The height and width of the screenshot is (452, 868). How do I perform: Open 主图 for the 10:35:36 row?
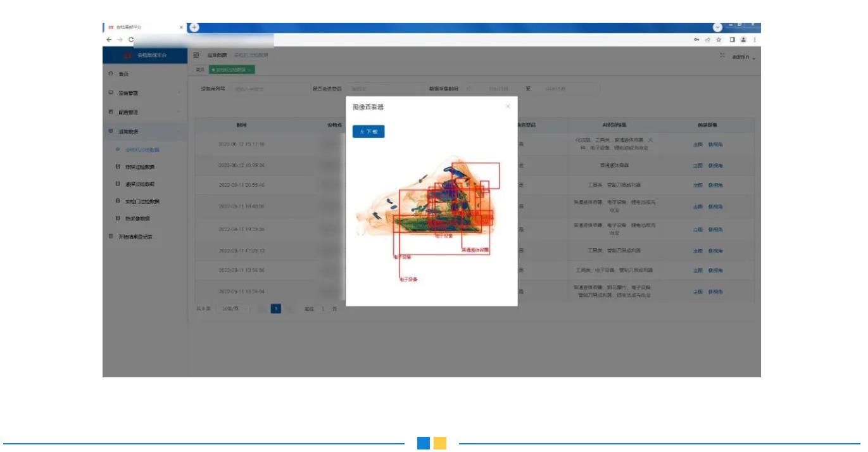click(x=699, y=166)
